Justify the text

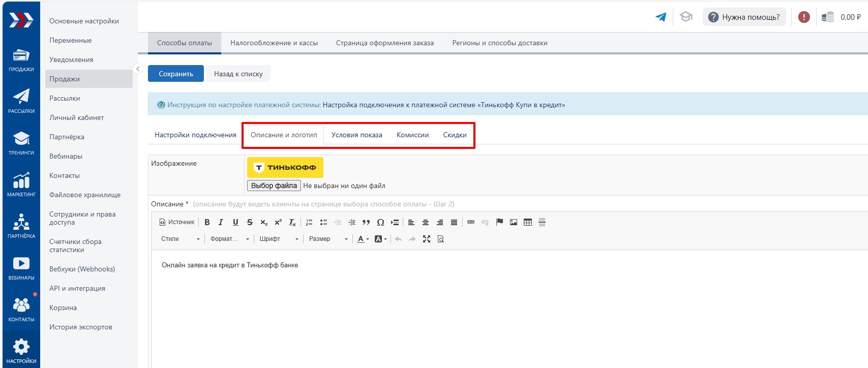tap(454, 222)
